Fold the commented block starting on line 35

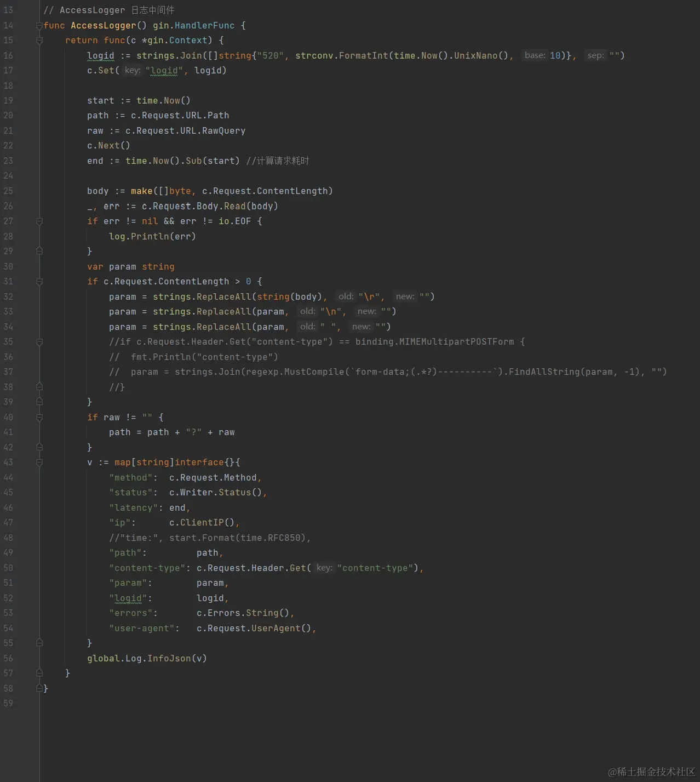click(x=39, y=342)
